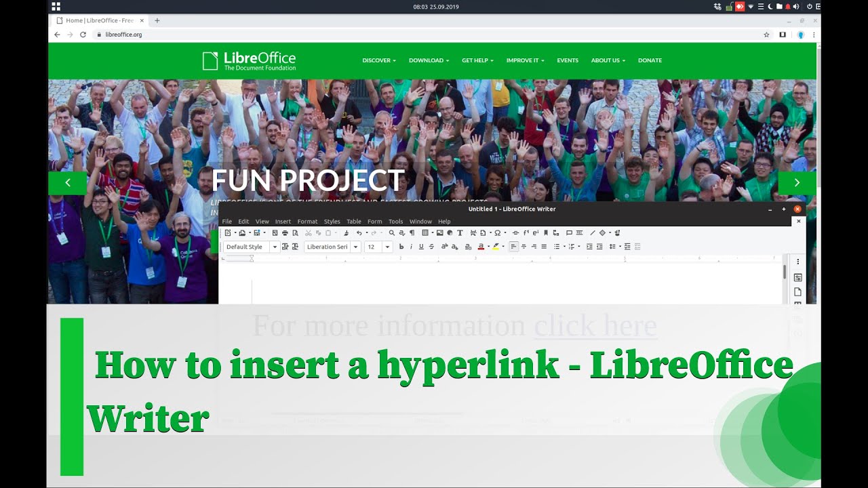
Task: Toggle Justified alignment
Action: pyautogui.click(x=544, y=247)
